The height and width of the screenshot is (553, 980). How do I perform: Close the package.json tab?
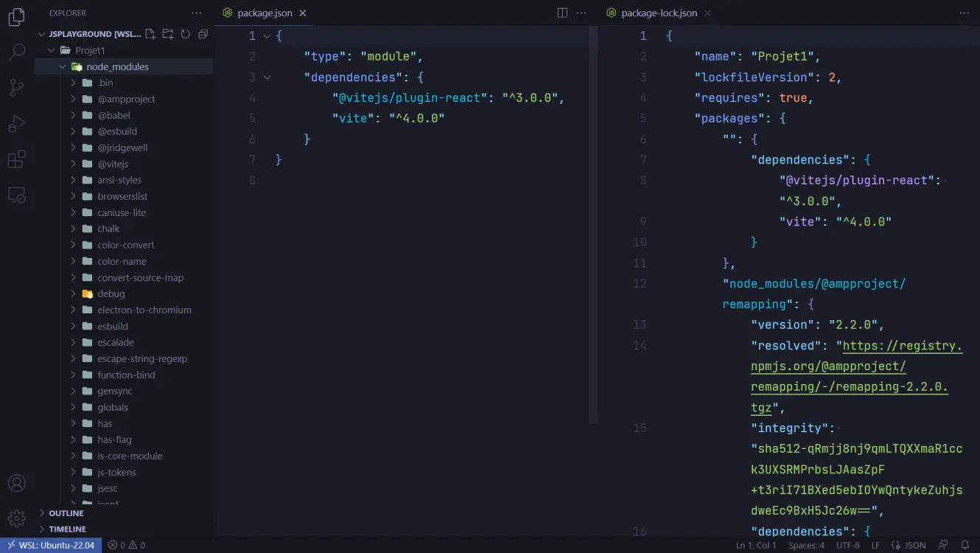303,13
